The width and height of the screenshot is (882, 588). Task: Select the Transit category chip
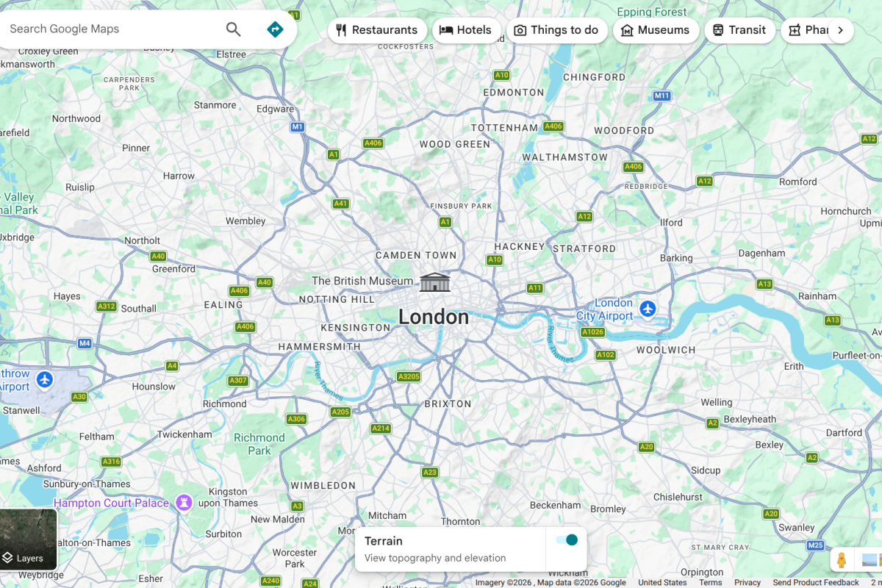(x=739, y=30)
